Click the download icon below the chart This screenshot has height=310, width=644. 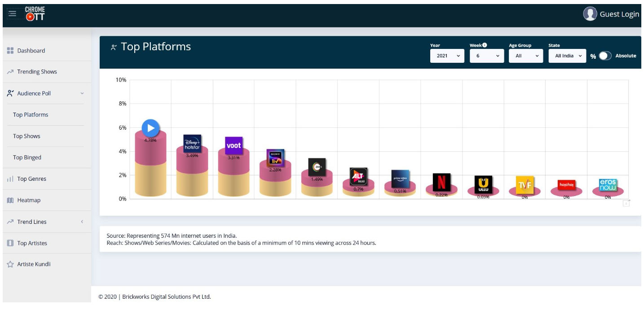(x=626, y=203)
